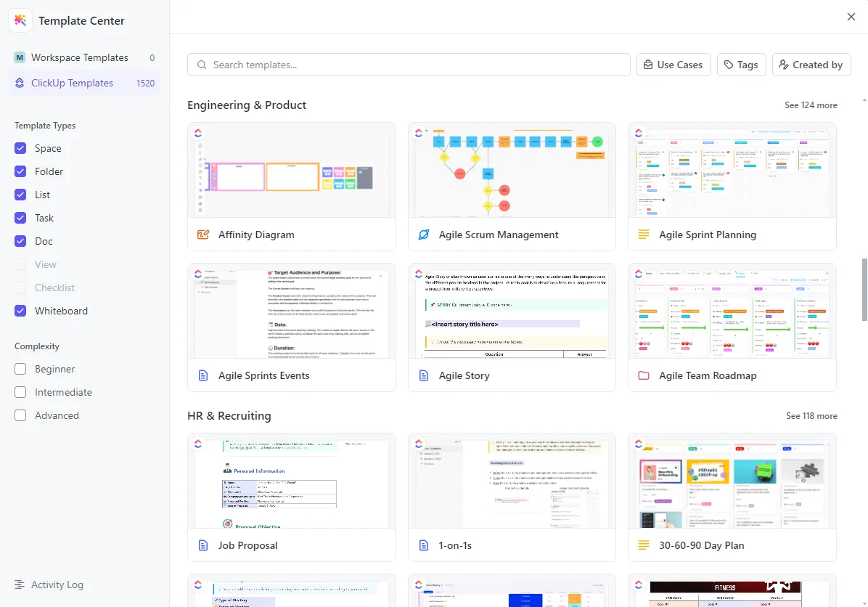Image resolution: width=868 pixels, height=607 pixels.
Task: Click the Created by person icon
Action: coord(783,65)
